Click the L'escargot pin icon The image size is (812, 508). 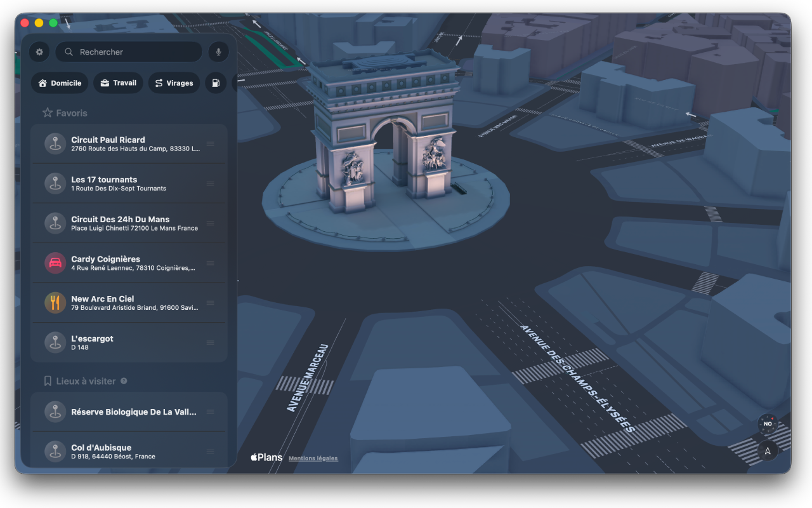[x=55, y=342]
